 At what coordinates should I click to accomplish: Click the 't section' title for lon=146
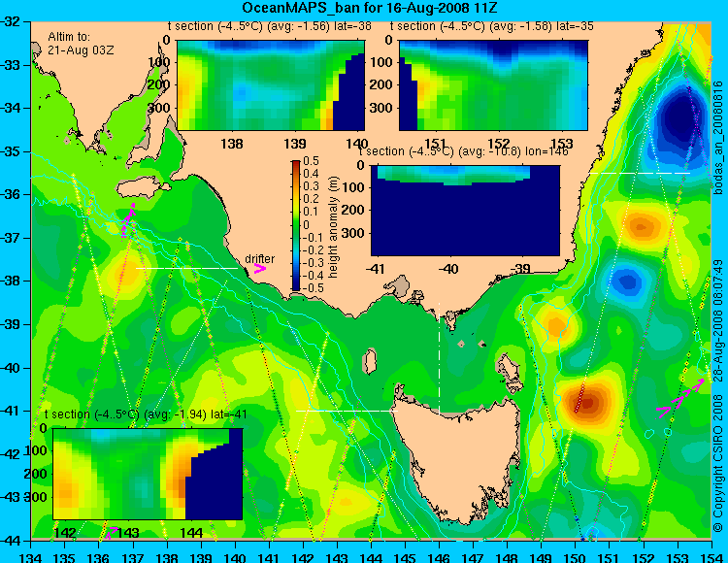point(464,151)
